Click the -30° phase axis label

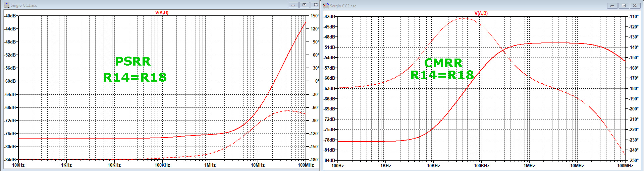coord(315,94)
